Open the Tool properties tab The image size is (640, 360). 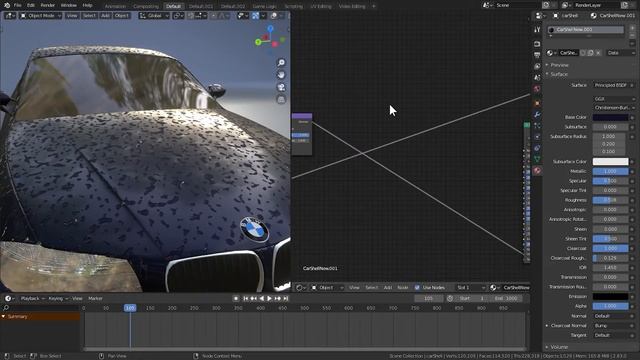click(537, 30)
